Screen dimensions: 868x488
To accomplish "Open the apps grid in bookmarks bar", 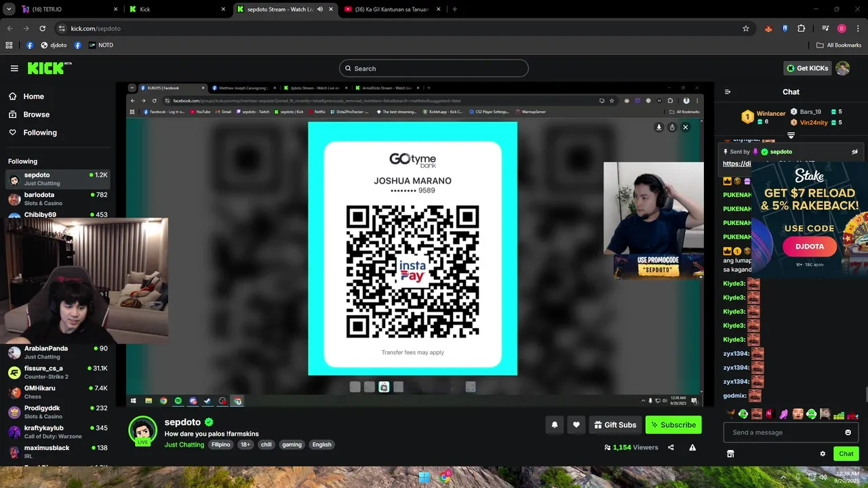I will point(9,45).
